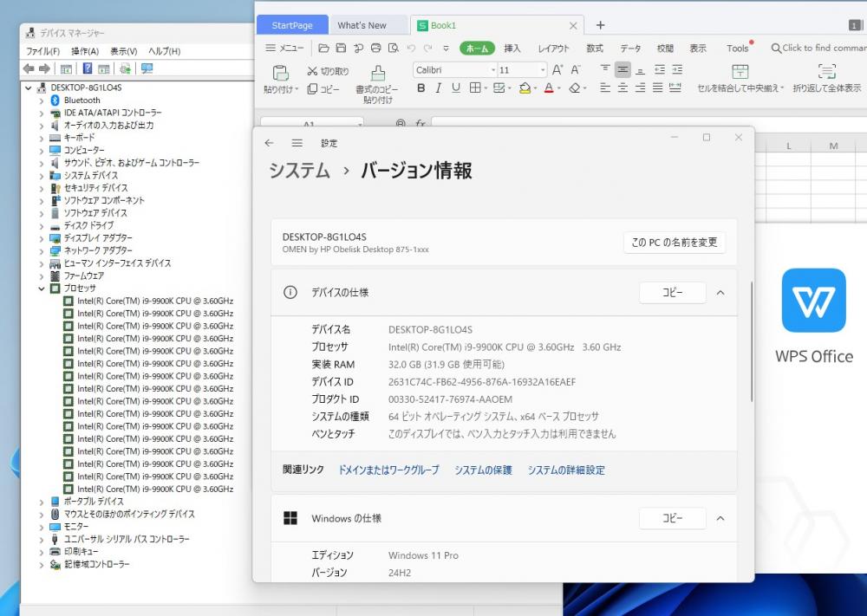Toggle Bold formatting in WPS
Screen dimensions: 867x616
point(420,88)
